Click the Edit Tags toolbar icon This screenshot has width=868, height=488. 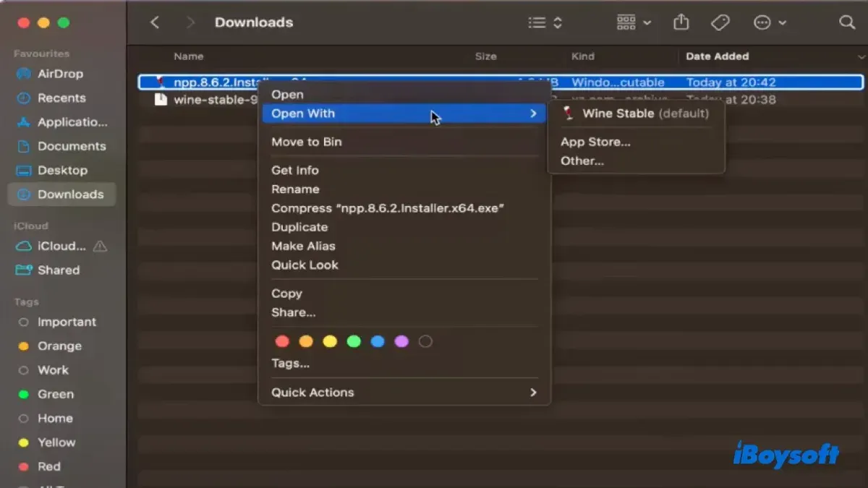point(720,23)
